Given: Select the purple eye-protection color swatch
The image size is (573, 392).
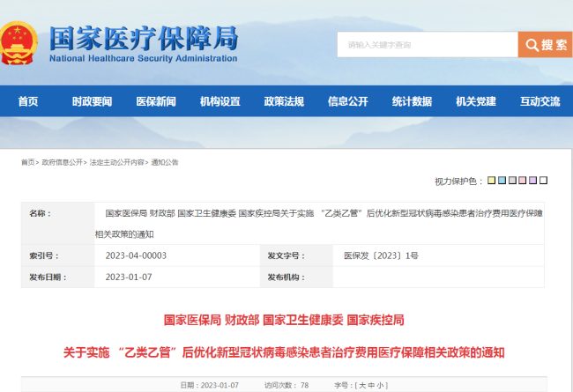Looking at the screenshot, I should click(x=532, y=180).
